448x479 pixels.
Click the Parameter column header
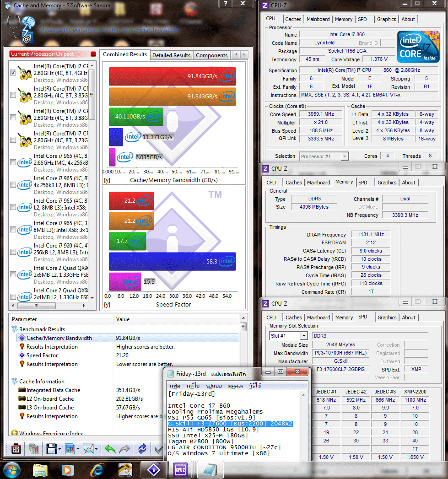(61, 319)
